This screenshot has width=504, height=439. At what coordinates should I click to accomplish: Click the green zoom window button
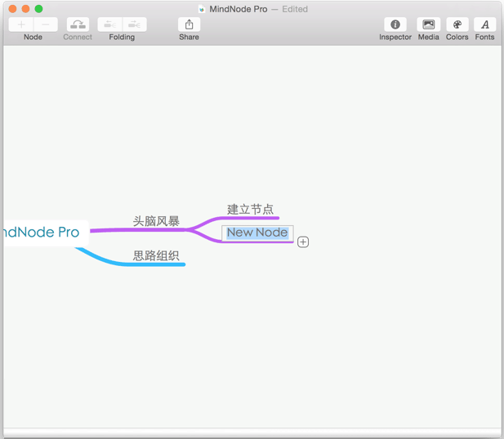click(x=38, y=9)
